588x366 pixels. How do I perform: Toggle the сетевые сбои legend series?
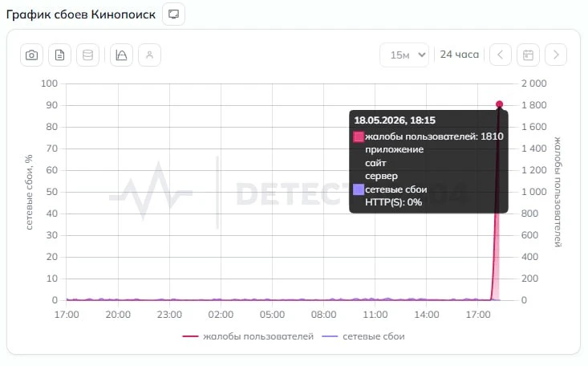(x=363, y=336)
